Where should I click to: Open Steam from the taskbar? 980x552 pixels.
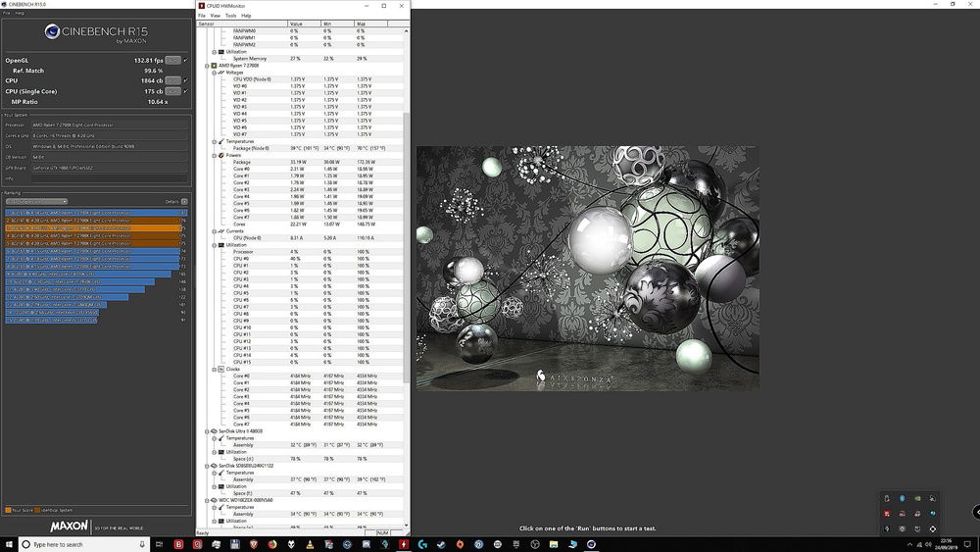441,544
